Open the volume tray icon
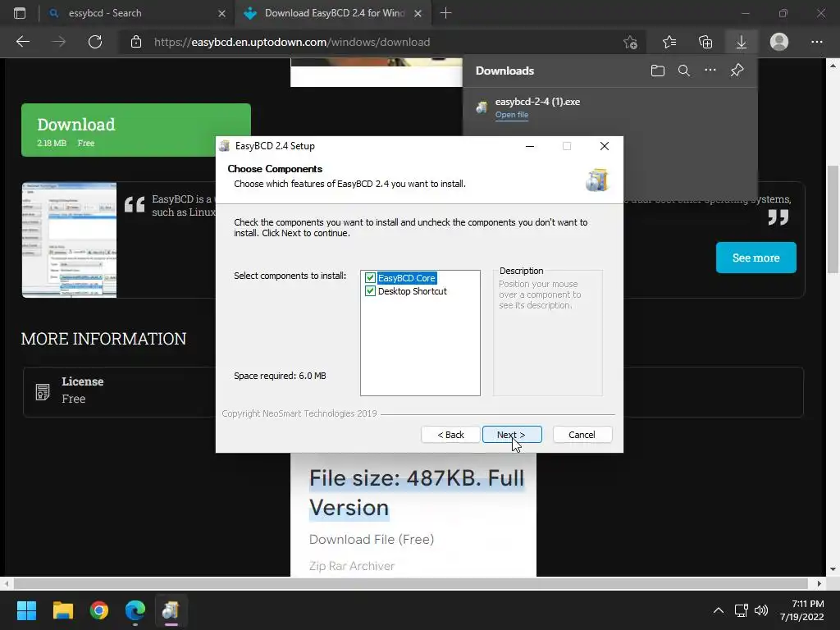The height and width of the screenshot is (630, 840). [x=760, y=610]
